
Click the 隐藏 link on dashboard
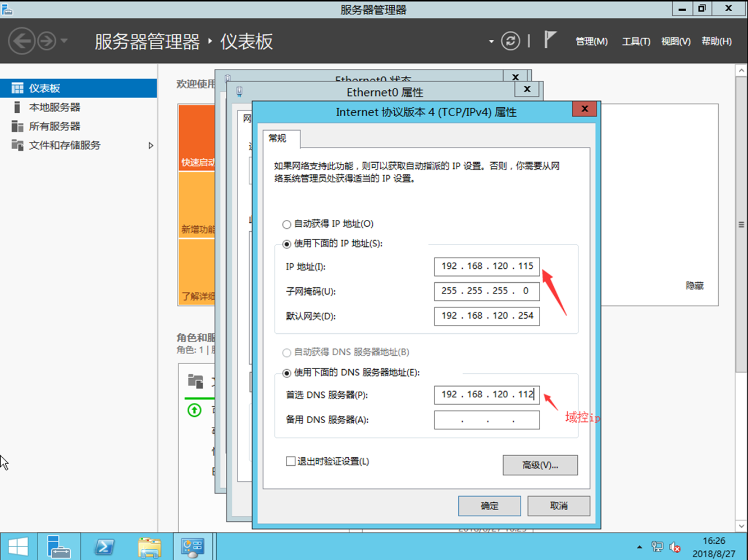pyautogui.click(x=695, y=286)
